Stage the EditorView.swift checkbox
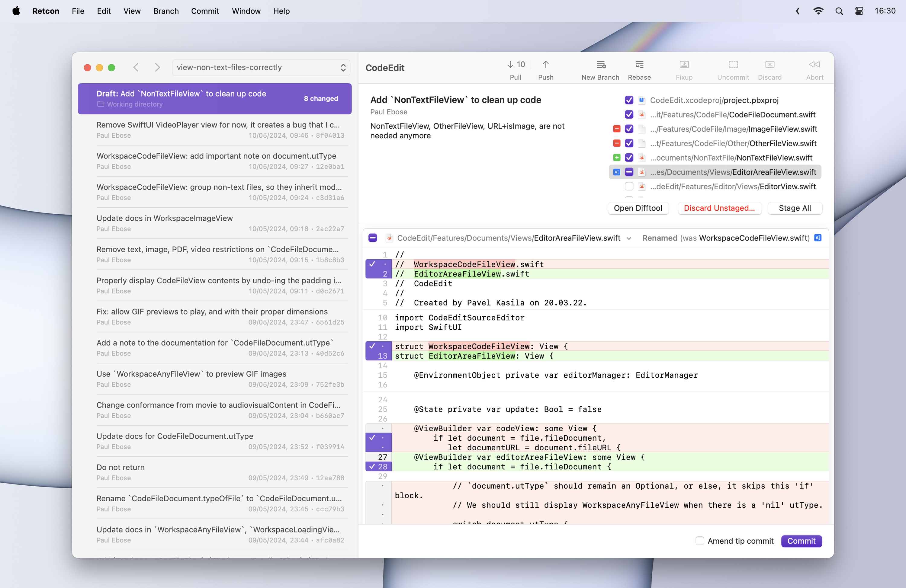 629,187
